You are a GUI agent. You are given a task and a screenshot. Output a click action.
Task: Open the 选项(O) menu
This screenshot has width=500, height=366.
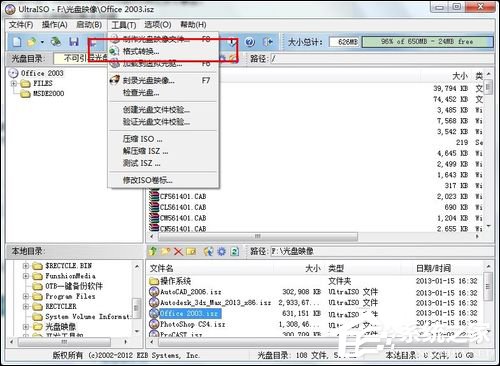tap(158, 25)
